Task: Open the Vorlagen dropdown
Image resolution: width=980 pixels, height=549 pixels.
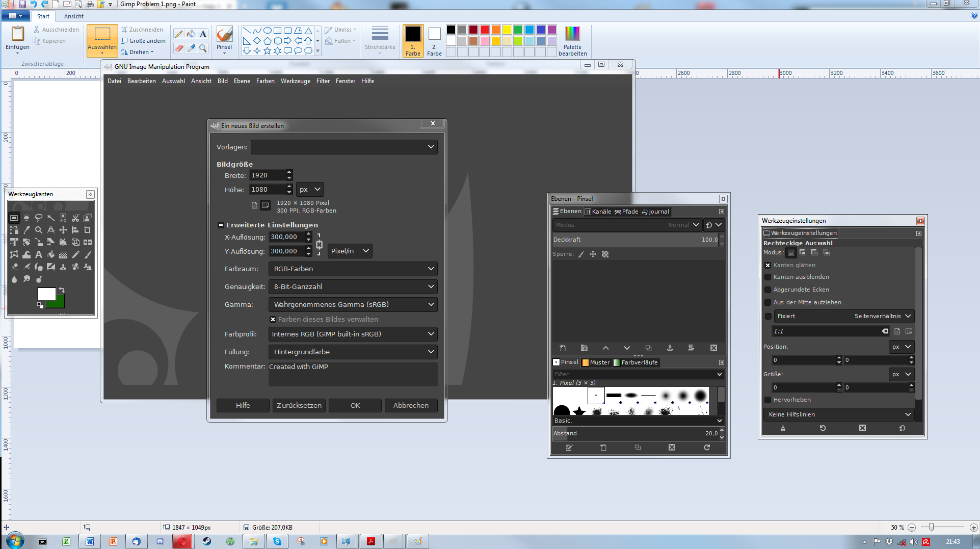Action: pos(344,147)
